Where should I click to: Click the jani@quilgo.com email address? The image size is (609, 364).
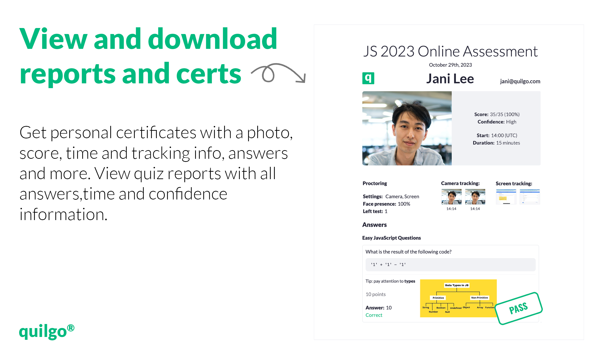click(x=520, y=81)
